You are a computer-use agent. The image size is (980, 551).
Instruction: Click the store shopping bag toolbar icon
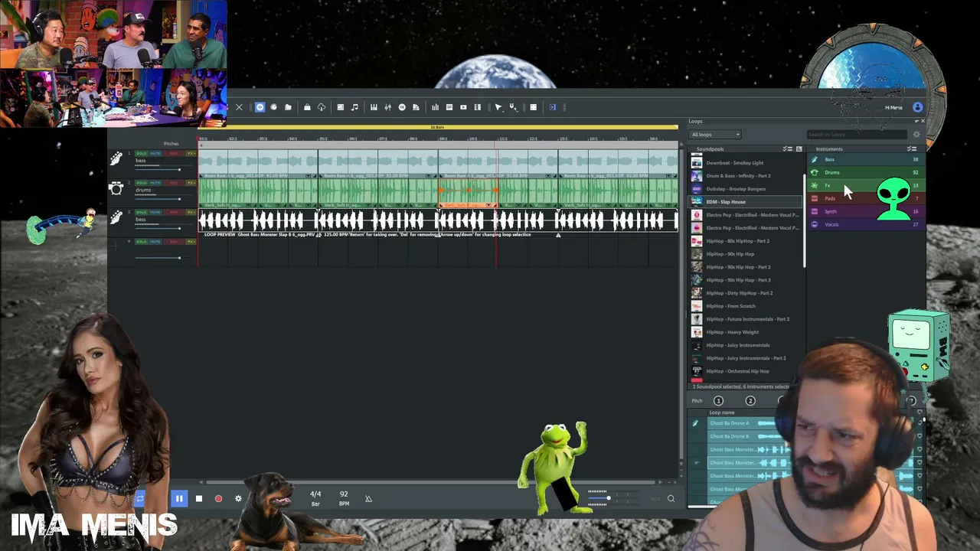(x=307, y=107)
